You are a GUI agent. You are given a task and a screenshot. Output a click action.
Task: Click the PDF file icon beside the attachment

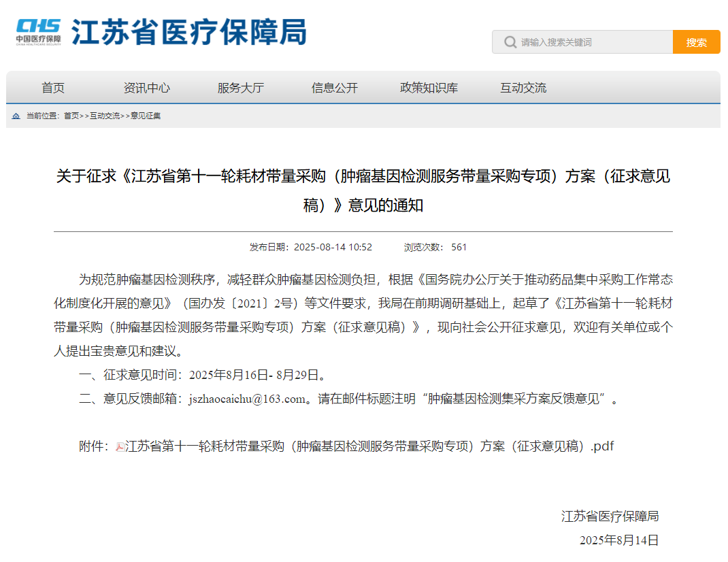(120, 447)
